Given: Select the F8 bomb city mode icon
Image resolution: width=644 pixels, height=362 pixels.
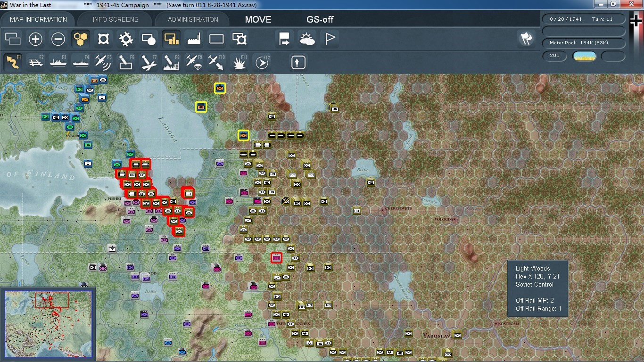Looking at the screenshot, I should pyautogui.click(x=171, y=62).
